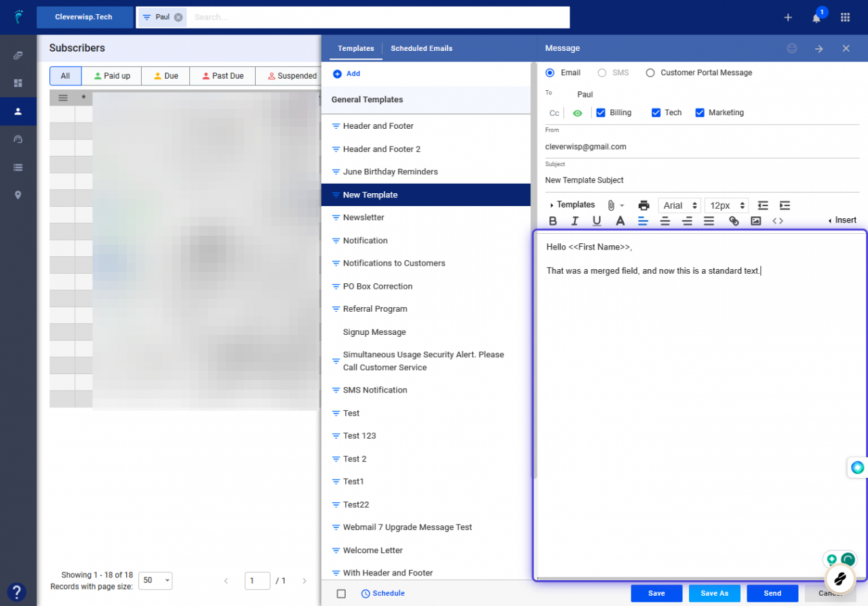
Task: Open the map pin section in the sidebar
Action: (x=18, y=195)
